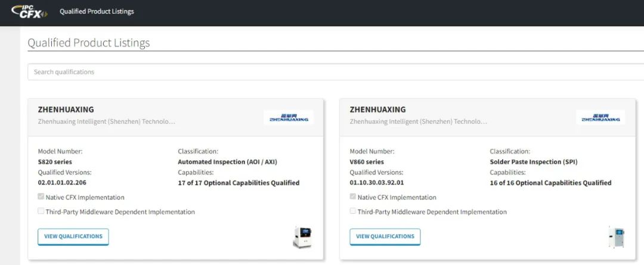Screen dimensions: 644x265
Task: Select ZHENHUAXING title on V860 series card
Action: click(377, 110)
